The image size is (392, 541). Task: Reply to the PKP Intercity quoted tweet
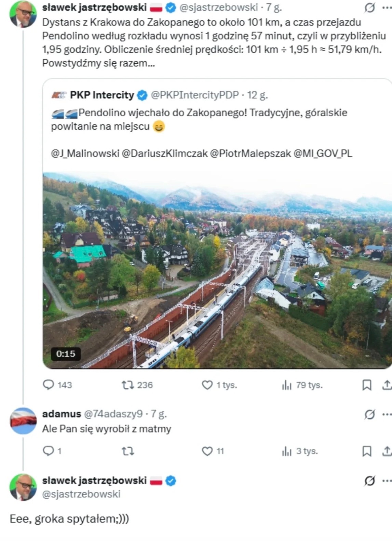(x=49, y=385)
